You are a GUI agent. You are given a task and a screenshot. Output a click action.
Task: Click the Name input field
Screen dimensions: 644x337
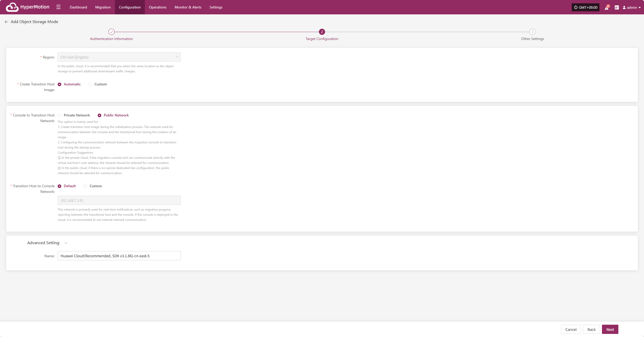(119, 256)
